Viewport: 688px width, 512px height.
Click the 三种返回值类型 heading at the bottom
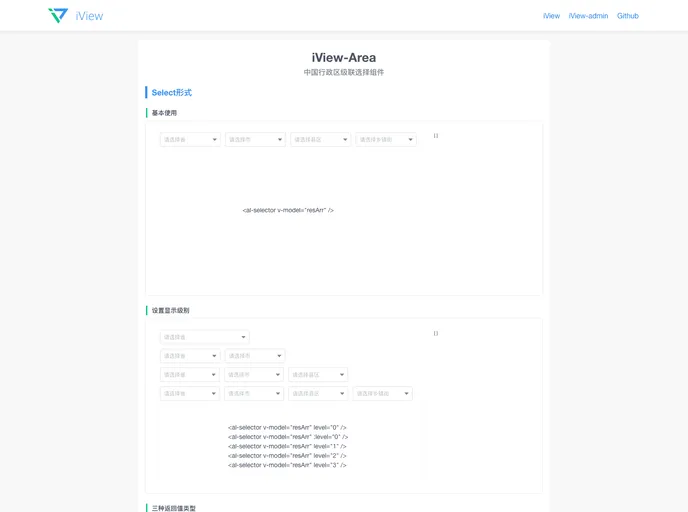pyautogui.click(x=174, y=508)
